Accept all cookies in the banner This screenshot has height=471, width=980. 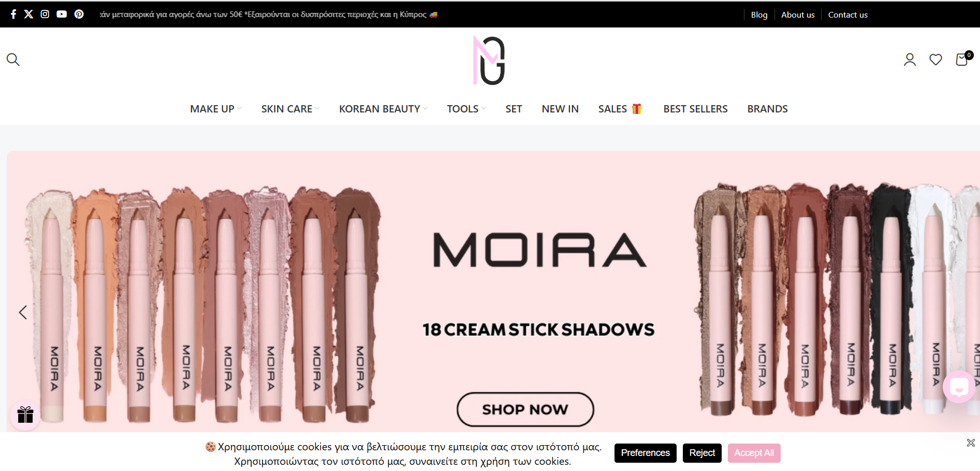(754, 453)
